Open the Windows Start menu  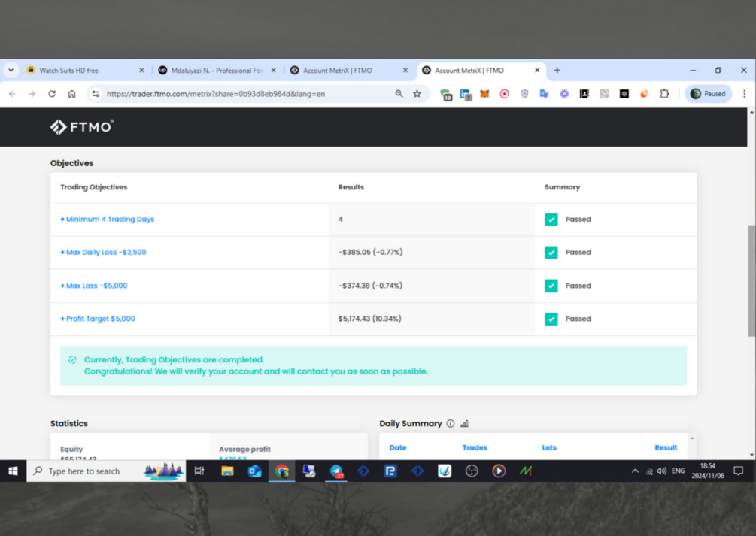[13, 471]
